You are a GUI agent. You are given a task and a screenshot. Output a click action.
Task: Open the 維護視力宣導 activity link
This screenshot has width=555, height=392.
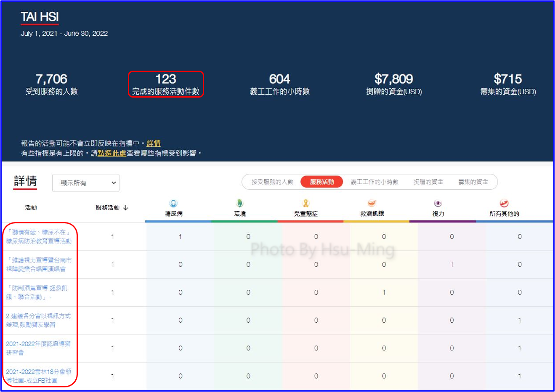(x=39, y=265)
